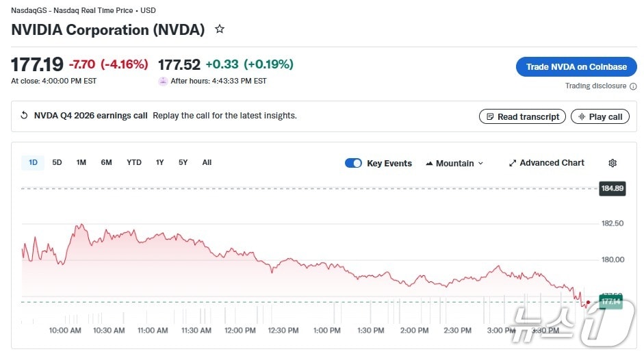The width and height of the screenshot is (644, 356).
Task: Expand the Mountain chart type dropdown
Action: pyautogui.click(x=454, y=163)
